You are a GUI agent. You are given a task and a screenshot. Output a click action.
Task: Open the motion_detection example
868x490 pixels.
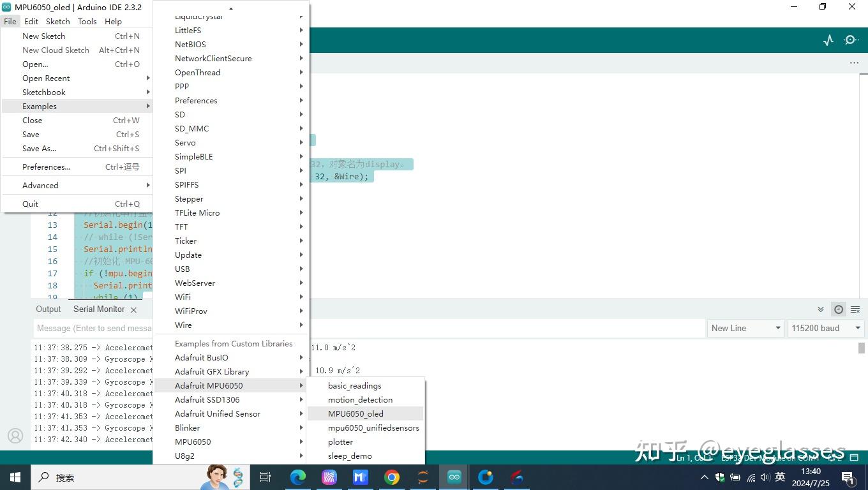(x=365, y=399)
